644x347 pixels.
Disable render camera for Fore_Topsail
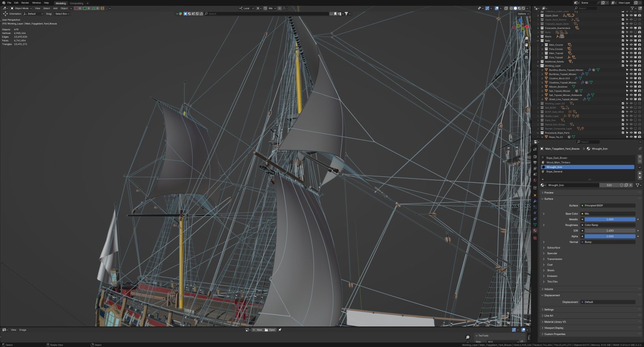[640, 57]
